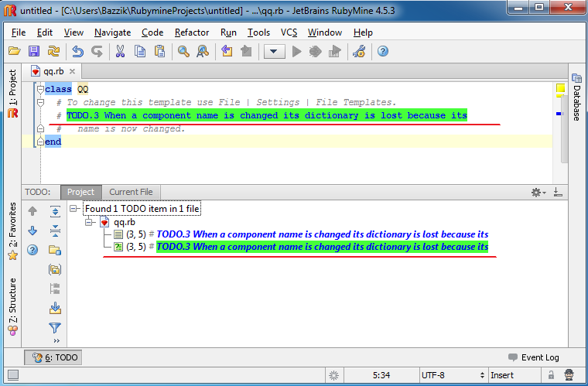Viewport: 588px width, 386px height.
Task: Open the run configuration dropdown
Action: (274, 51)
